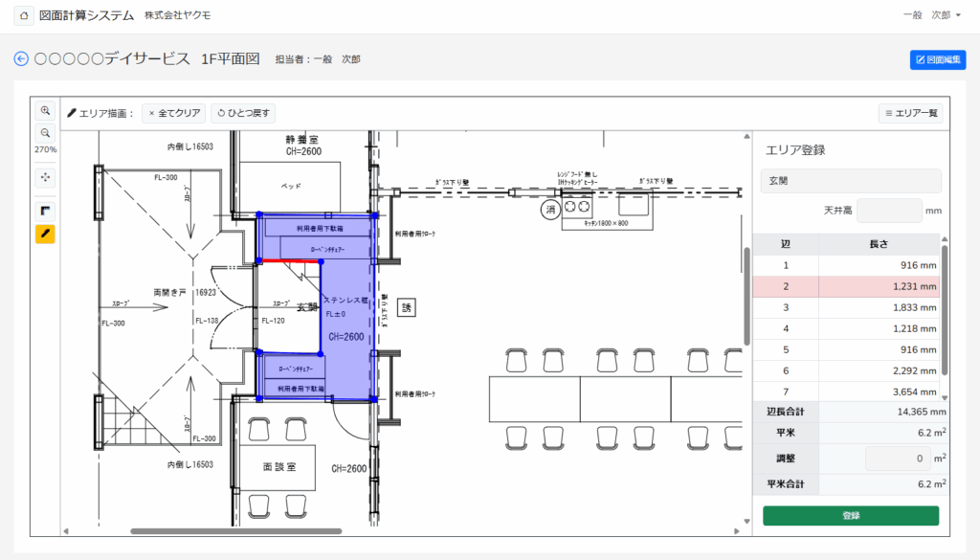Image resolution: width=980 pixels, height=560 pixels.
Task: Click the 調整 adjustment value field
Action: pos(898,459)
